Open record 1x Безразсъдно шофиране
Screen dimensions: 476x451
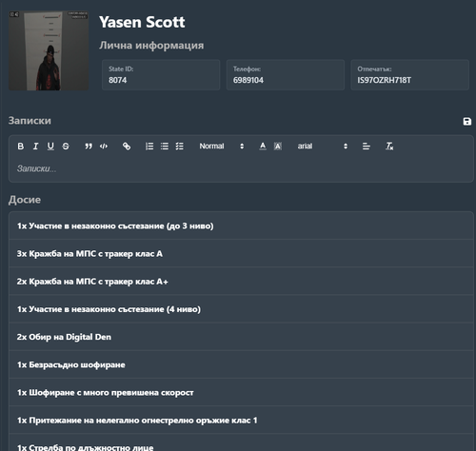click(241, 364)
